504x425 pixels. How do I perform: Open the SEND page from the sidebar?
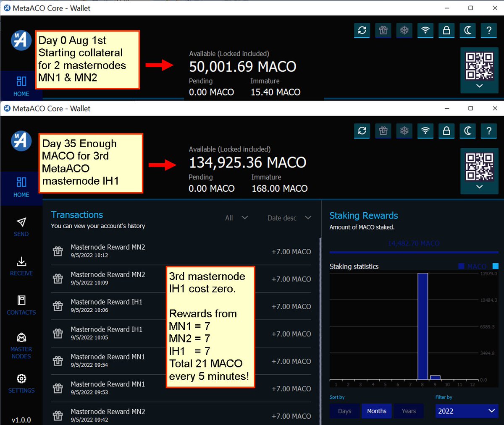tap(21, 227)
